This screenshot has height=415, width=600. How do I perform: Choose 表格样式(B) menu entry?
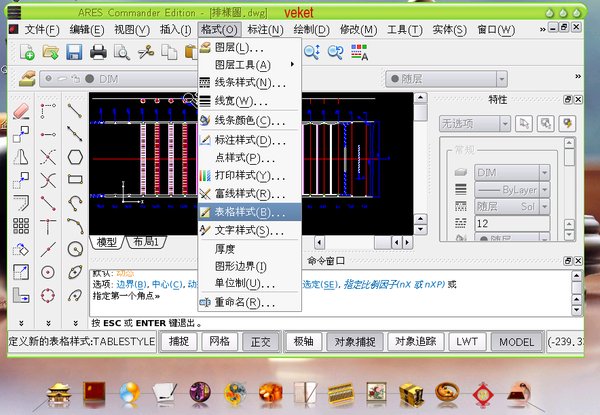click(249, 212)
